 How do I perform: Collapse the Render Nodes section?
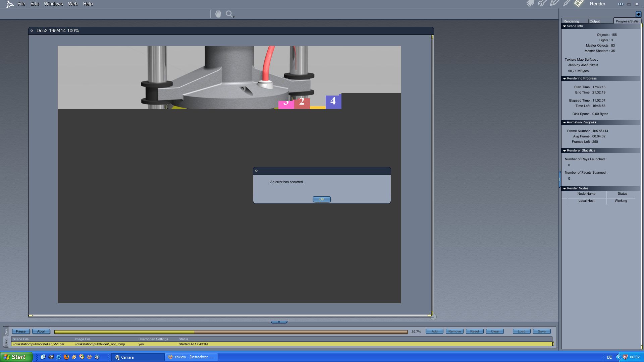[565, 188]
